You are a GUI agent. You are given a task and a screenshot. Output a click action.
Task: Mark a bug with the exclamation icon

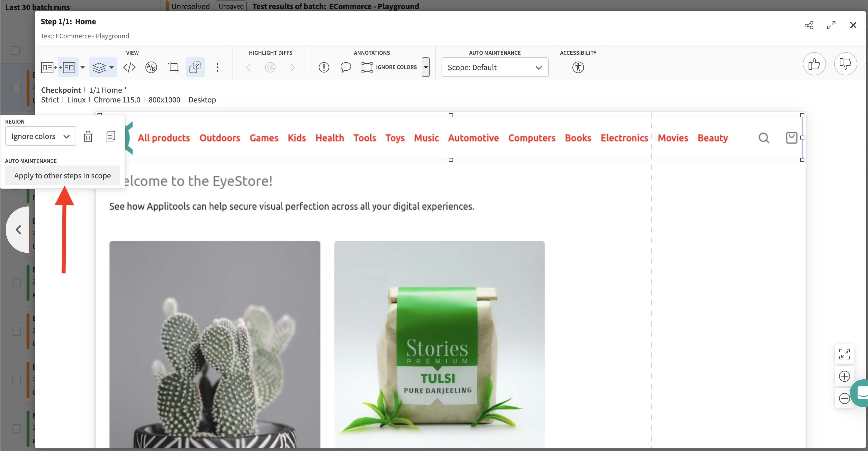(323, 68)
